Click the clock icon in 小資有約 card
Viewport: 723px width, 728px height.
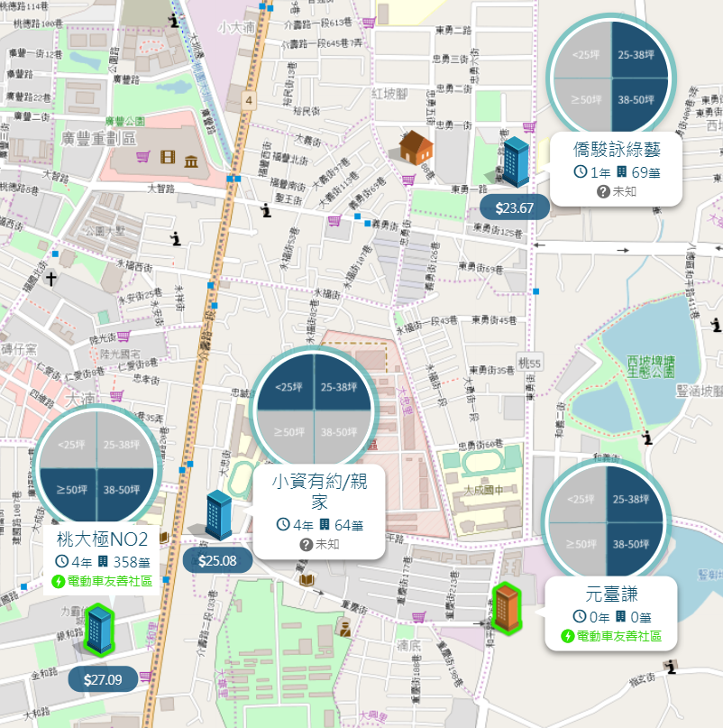283,524
